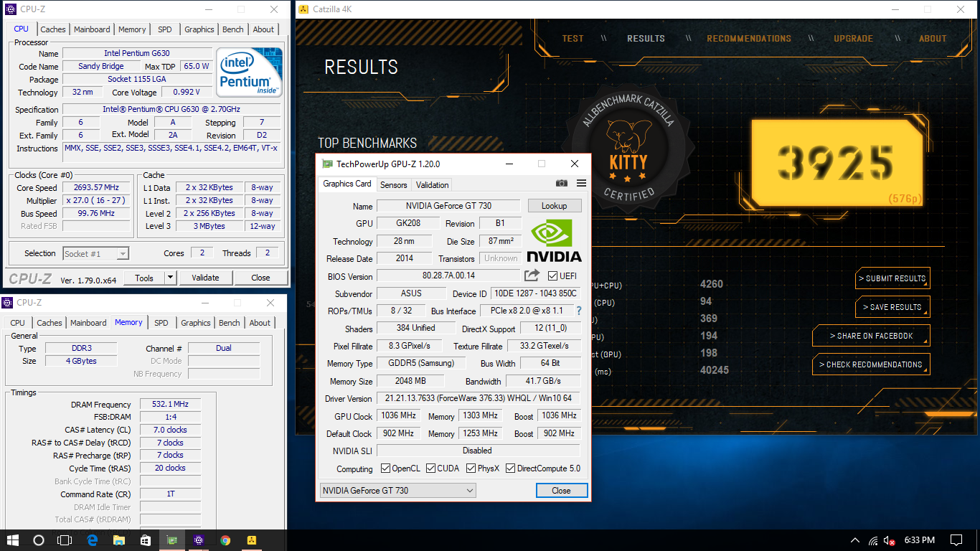Open Cortana search circle on taskbar
Screen dimensions: 980x551
(x=39, y=540)
